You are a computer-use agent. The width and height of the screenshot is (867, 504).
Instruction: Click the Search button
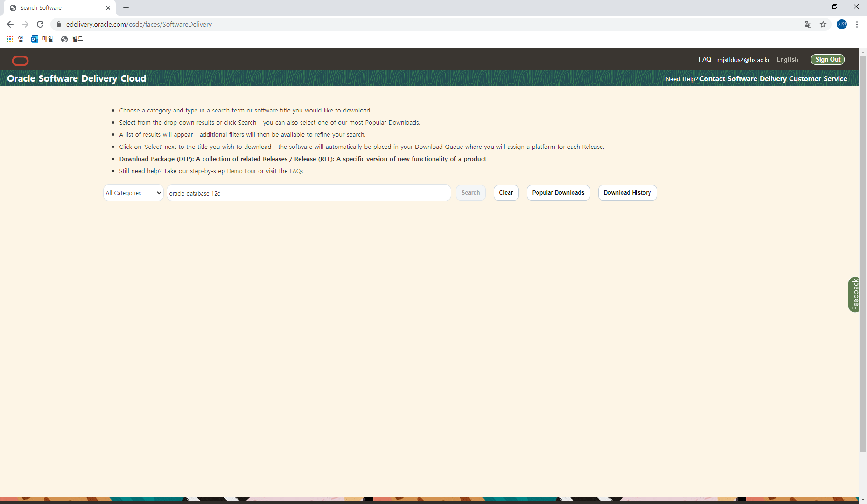pos(470,193)
